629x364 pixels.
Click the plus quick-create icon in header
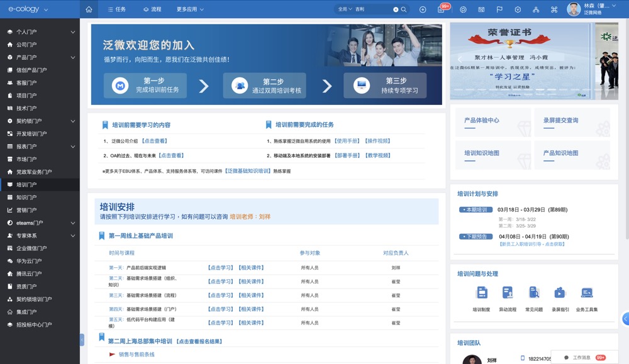[x=423, y=9]
